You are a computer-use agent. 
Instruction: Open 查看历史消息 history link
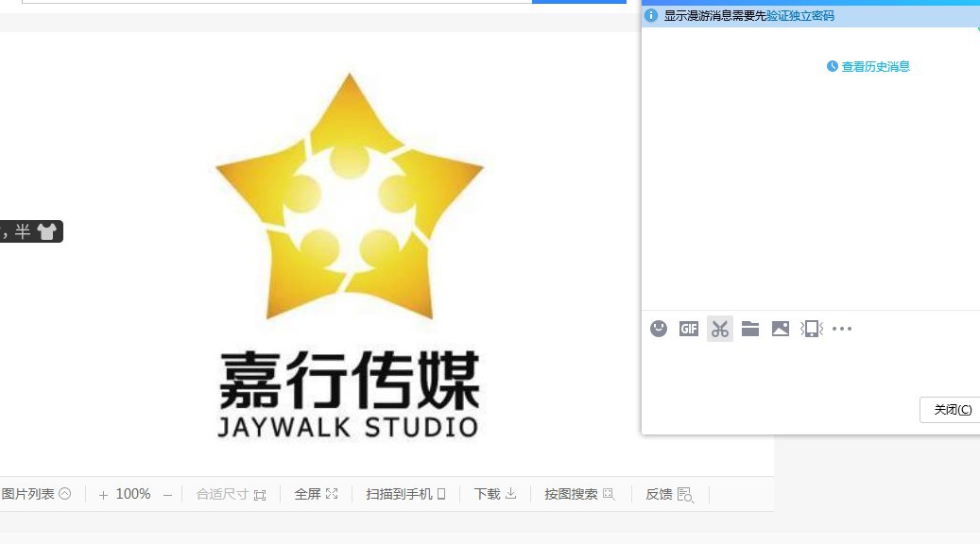875,66
